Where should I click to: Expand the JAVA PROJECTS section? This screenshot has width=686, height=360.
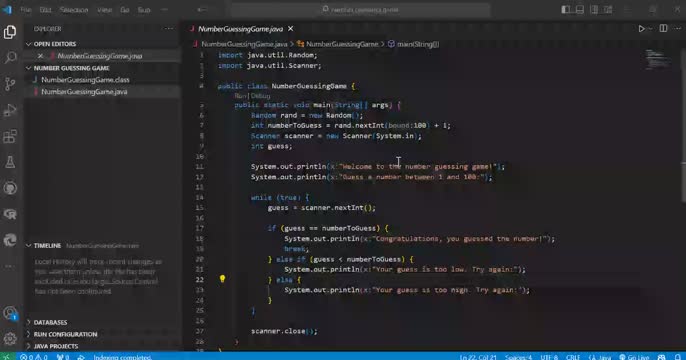click(x=56, y=346)
